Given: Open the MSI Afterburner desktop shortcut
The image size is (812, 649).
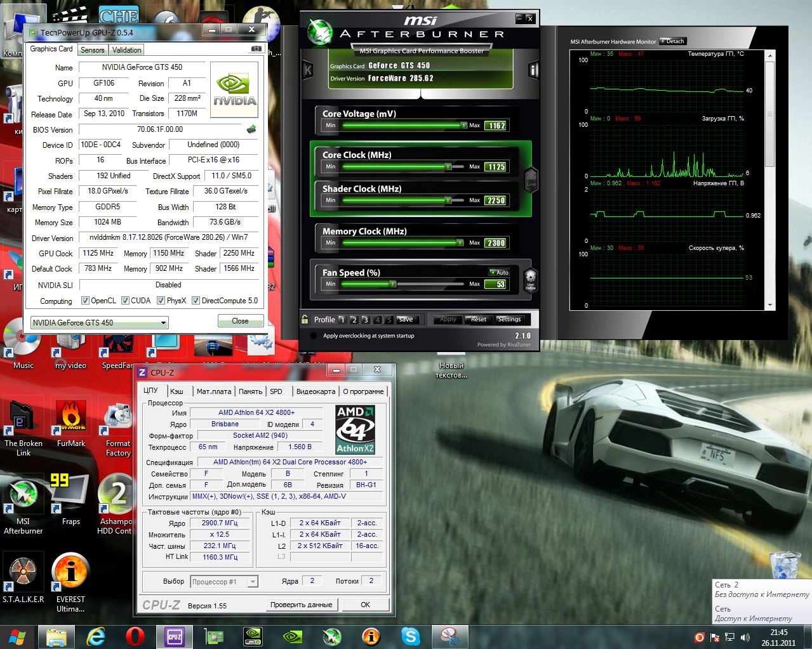Looking at the screenshot, I should point(23,505).
